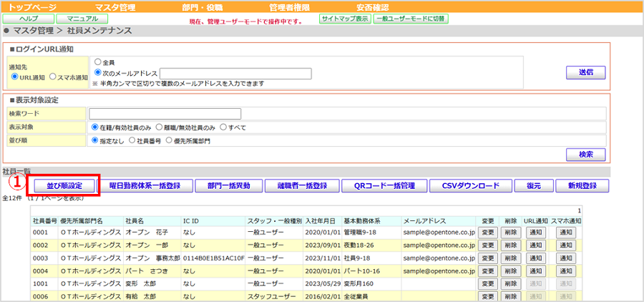The height and width of the screenshot is (302, 644).
Task: Send スマホ通知 for employee 0001
Action: [x=566, y=233]
